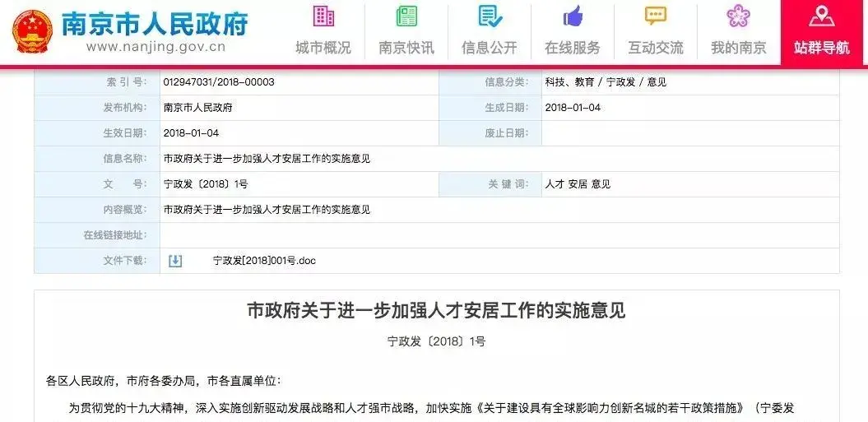Screen dimensions: 868x422
Task: Click the file download arrow icon
Action: 175,260
